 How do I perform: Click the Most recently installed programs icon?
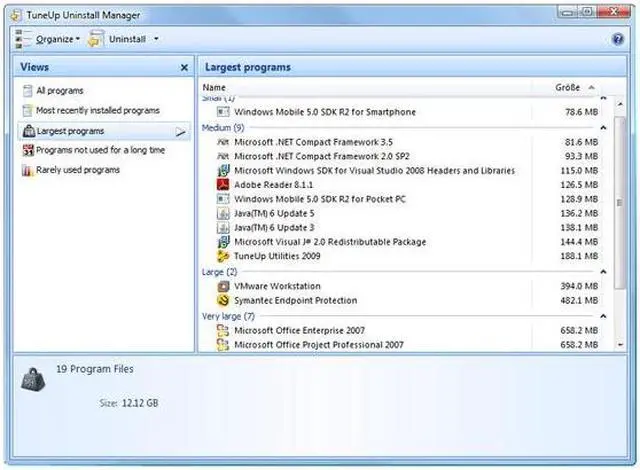[x=27, y=110]
